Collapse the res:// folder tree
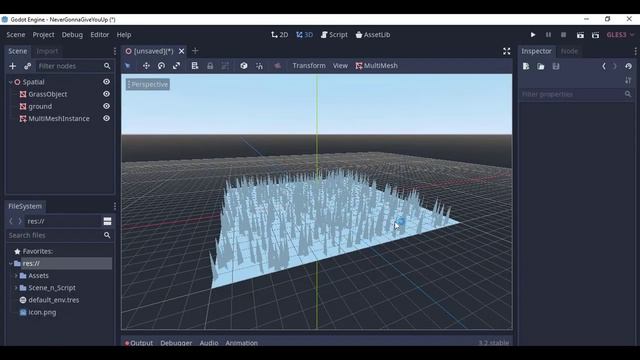This screenshot has height=360, width=640. click(10, 264)
